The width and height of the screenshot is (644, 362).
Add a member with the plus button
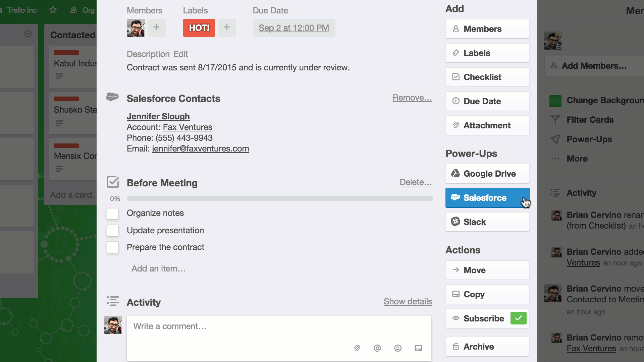click(156, 27)
